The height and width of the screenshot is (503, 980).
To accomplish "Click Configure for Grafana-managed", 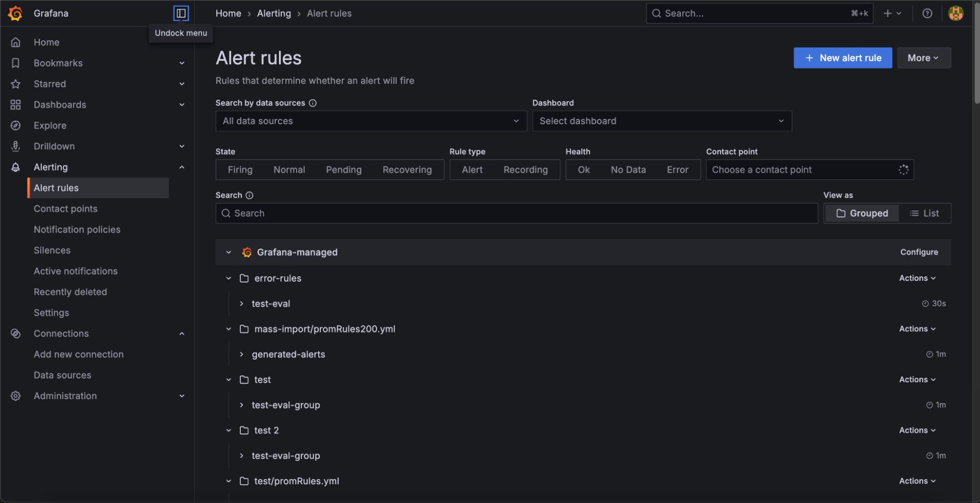I will 919,252.
